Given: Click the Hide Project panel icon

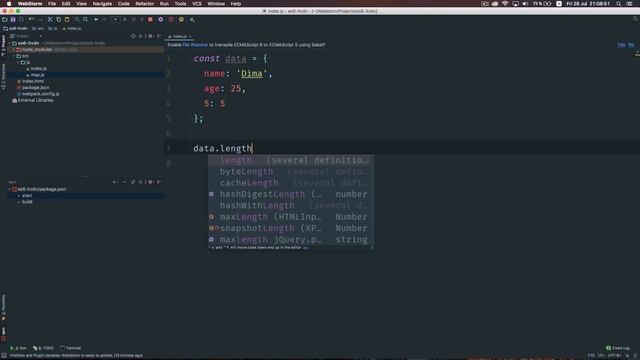Looking at the screenshot, I should (x=159, y=36).
